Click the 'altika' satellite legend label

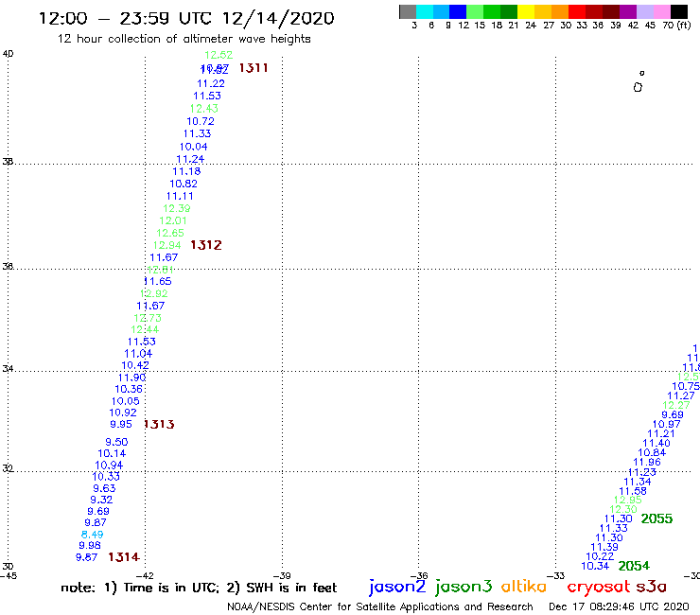[x=524, y=586]
